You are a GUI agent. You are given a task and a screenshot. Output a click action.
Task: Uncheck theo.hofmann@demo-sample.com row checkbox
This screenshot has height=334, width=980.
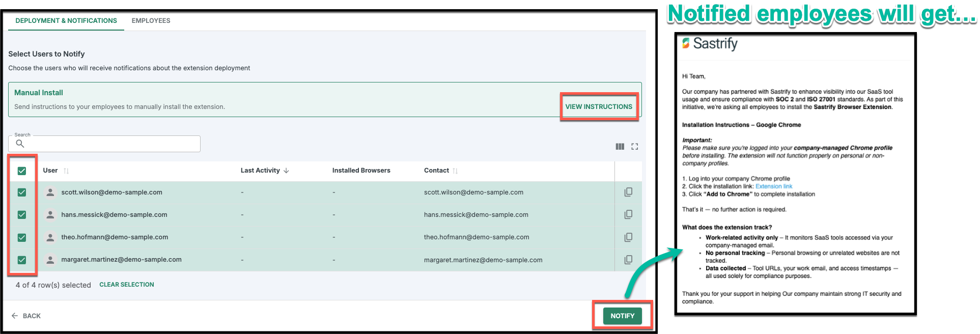[22, 237]
